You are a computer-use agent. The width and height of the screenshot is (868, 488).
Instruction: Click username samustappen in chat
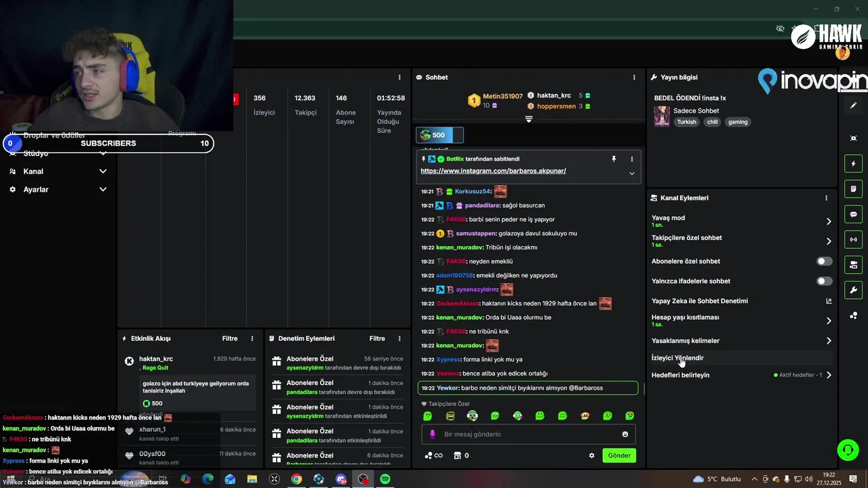click(475, 233)
